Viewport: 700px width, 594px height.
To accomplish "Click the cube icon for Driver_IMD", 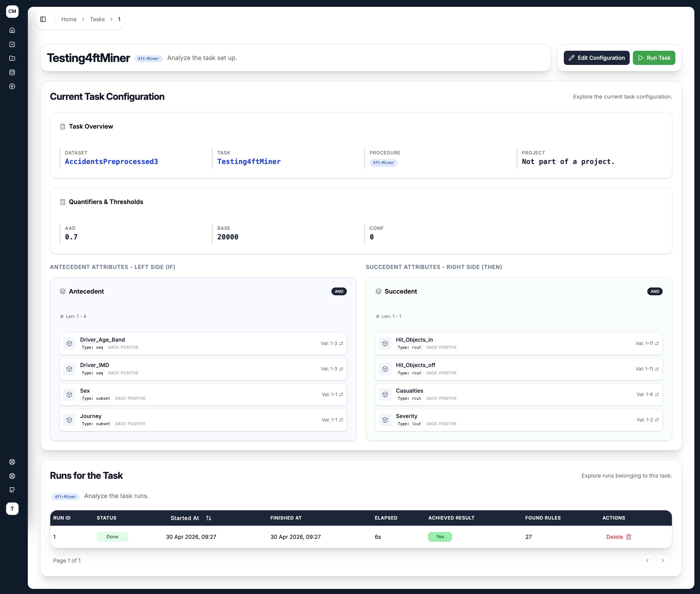I will coord(69,369).
